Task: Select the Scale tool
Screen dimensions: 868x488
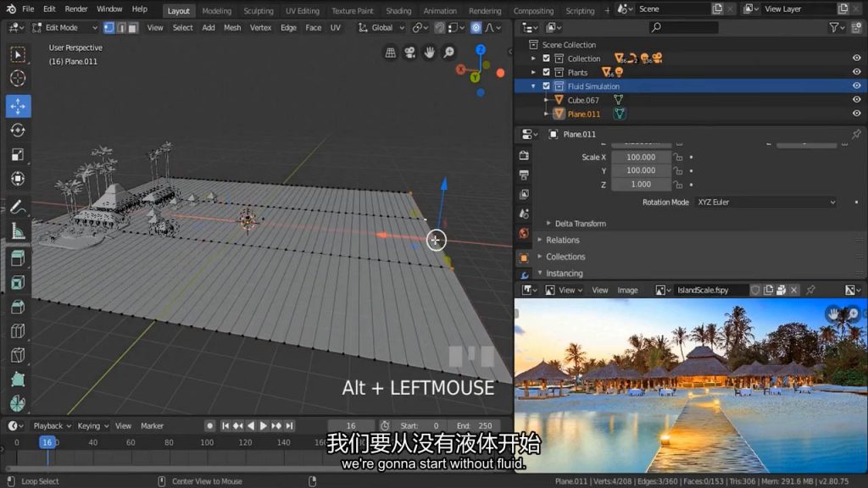Action: click(x=18, y=154)
